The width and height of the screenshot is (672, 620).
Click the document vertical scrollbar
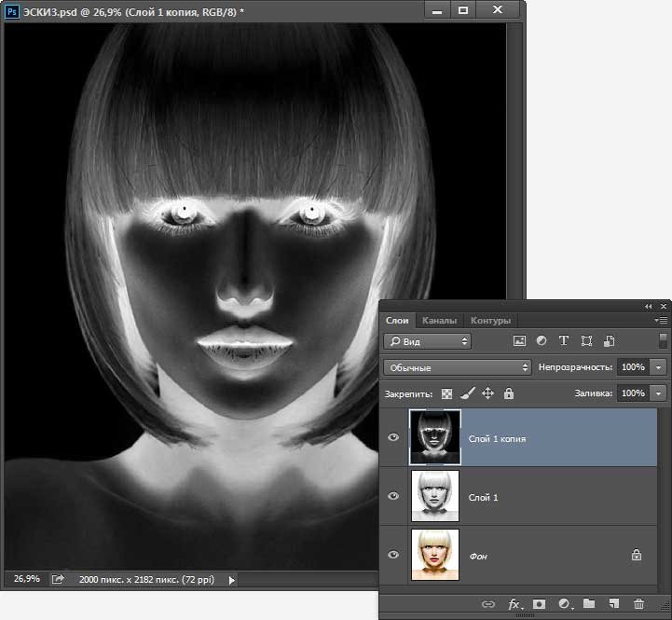514,160
